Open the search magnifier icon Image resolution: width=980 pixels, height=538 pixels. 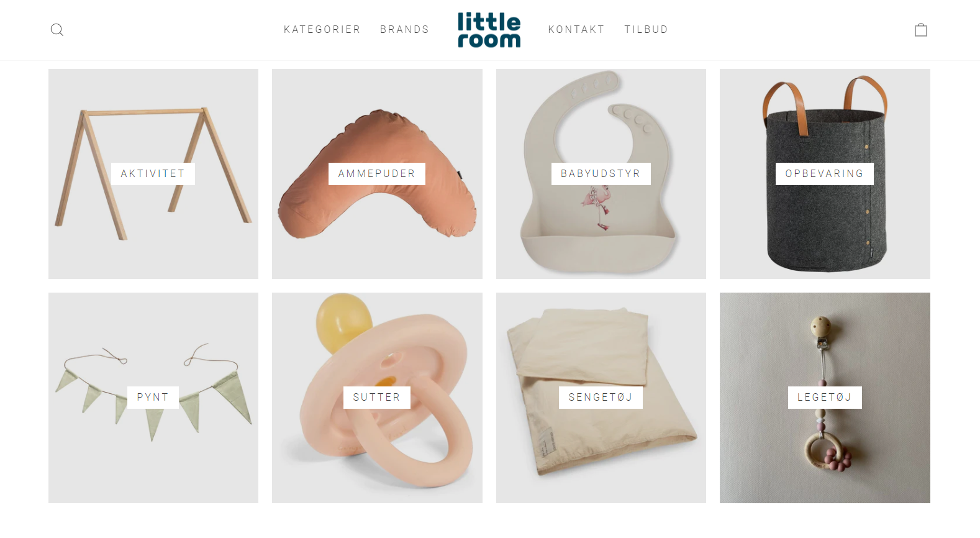pyautogui.click(x=57, y=30)
